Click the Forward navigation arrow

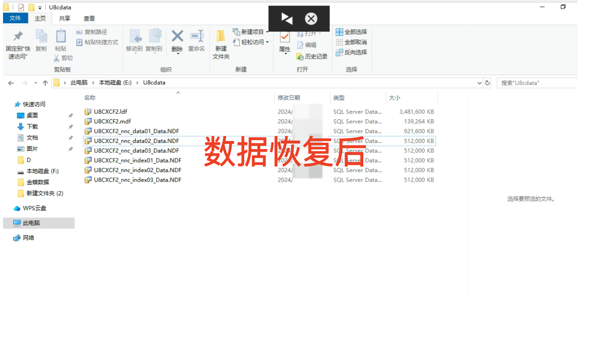coord(25,83)
